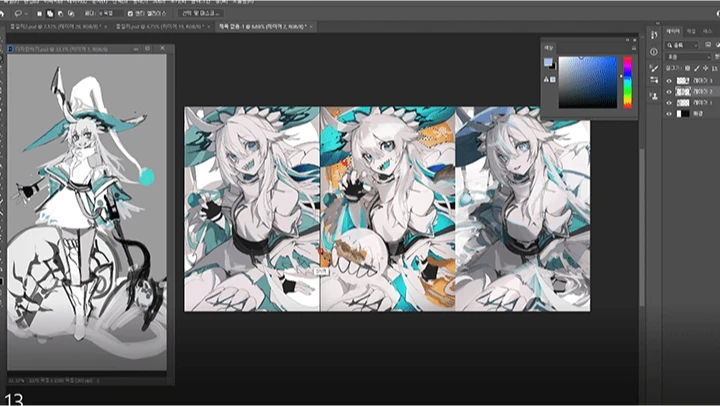This screenshot has height=406, width=720.
Task: Click the Select and Mask button
Action: [x=200, y=13]
